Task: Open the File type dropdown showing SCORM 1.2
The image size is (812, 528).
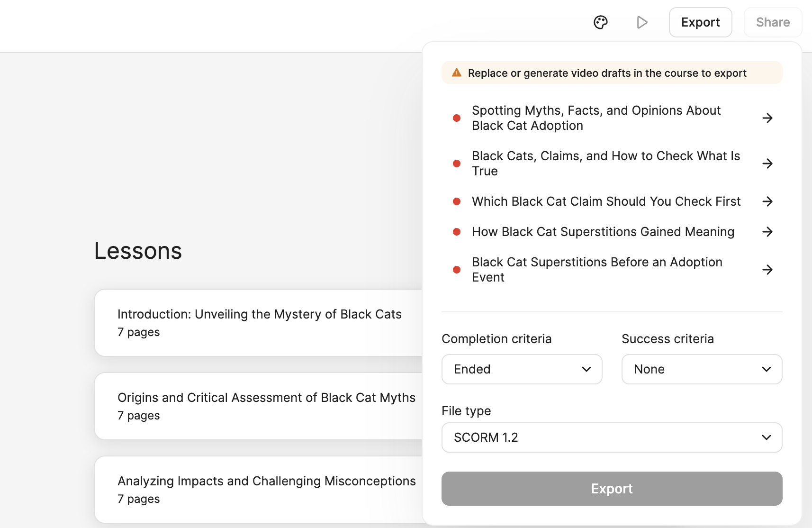Action: (x=612, y=437)
